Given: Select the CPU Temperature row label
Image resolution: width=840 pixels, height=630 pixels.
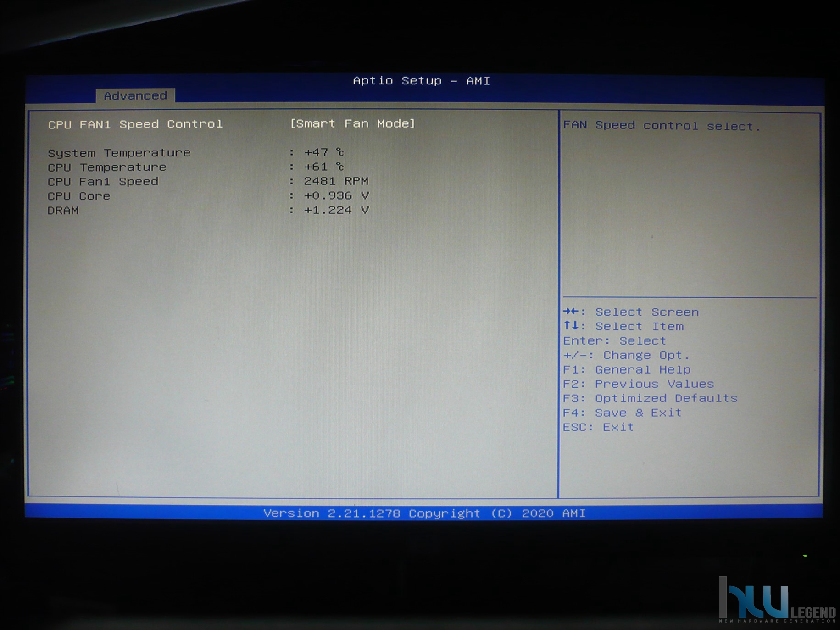Looking at the screenshot, I should click(107, 167).
